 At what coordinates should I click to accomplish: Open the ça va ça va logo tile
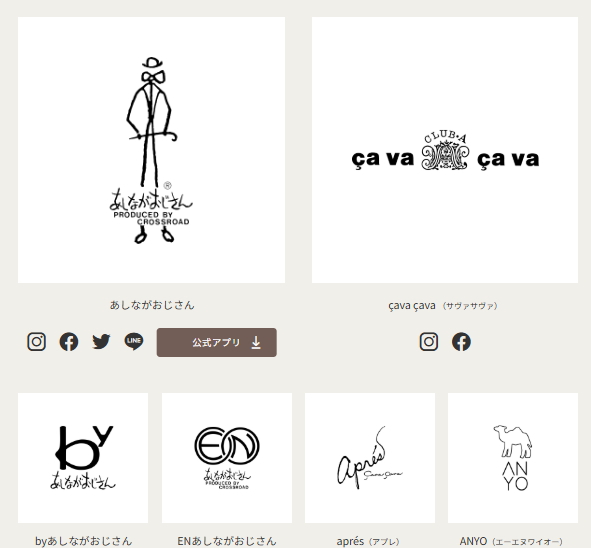pyautogui.click(x=445, y=150)
